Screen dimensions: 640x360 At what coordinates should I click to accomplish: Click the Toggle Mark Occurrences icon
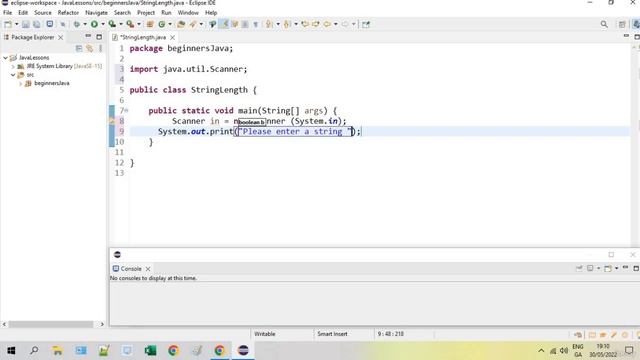click(x=224, y=24)
